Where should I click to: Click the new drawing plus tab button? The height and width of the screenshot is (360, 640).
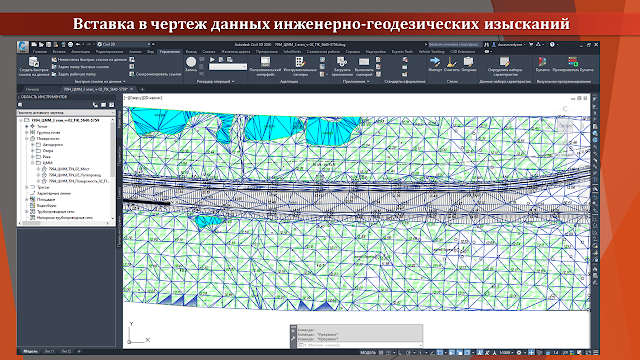point(142,89)
